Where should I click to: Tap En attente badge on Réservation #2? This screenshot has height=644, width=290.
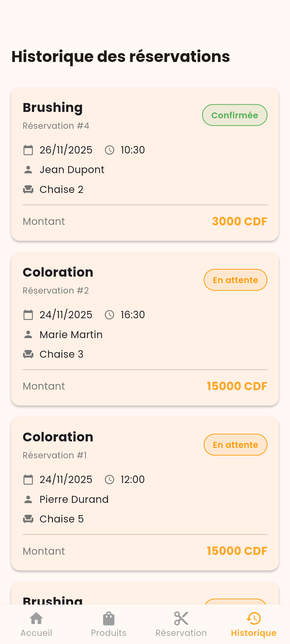[x=235, y=280]
